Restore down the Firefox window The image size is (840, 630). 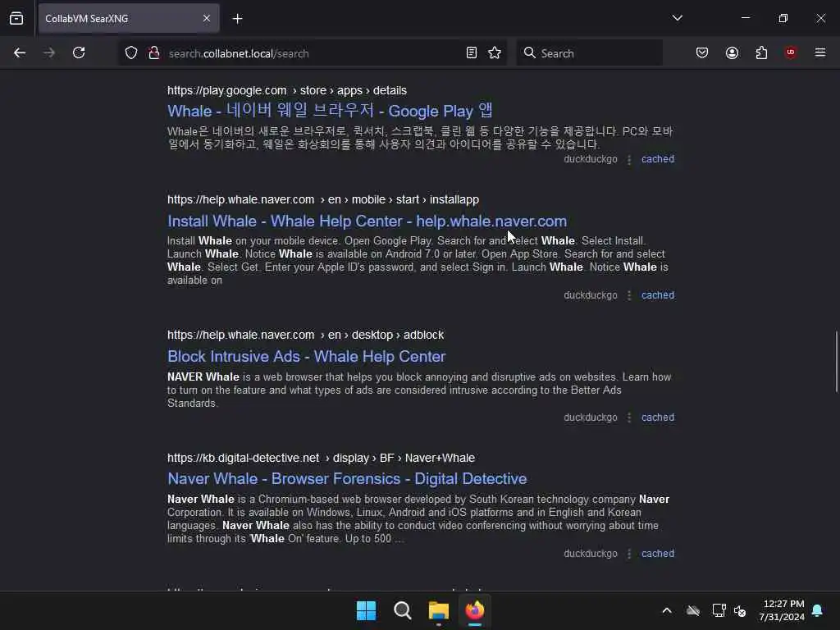pos(783,18)
